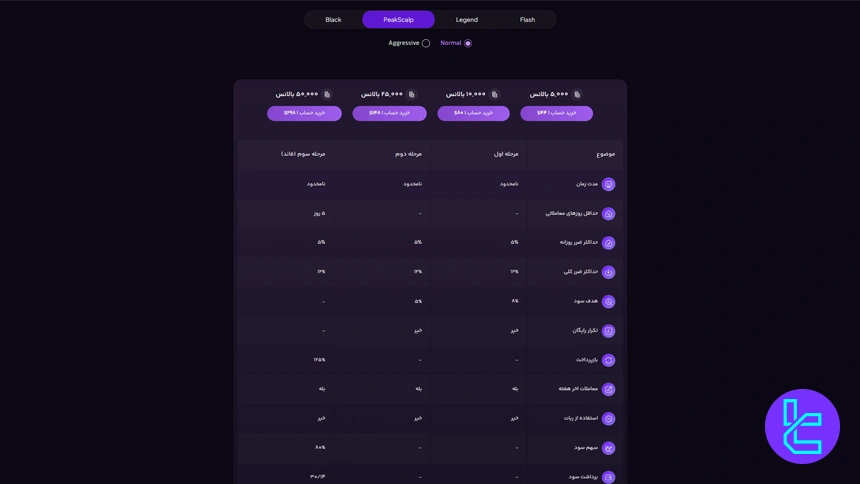This screenshot has width=860, height=484.
Task: Click the minimum trading days row icon
Action: pos(608,214)
